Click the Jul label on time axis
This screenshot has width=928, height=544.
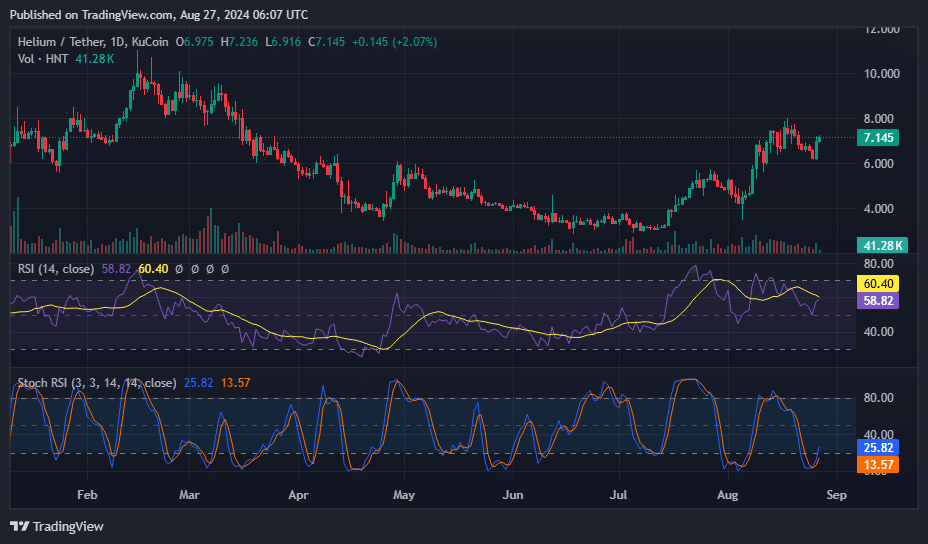click(x=618, y=495)
